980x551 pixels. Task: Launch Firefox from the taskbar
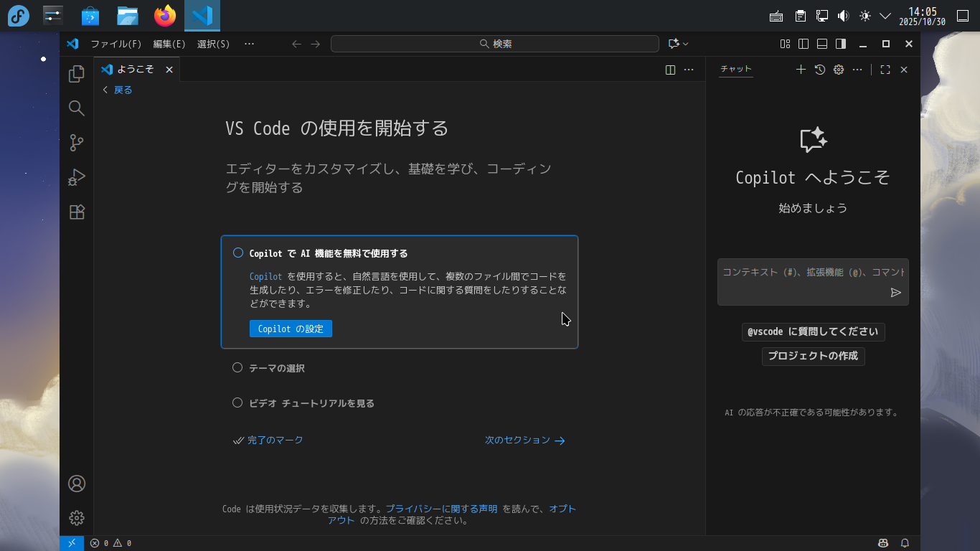(x=165, y=16)
